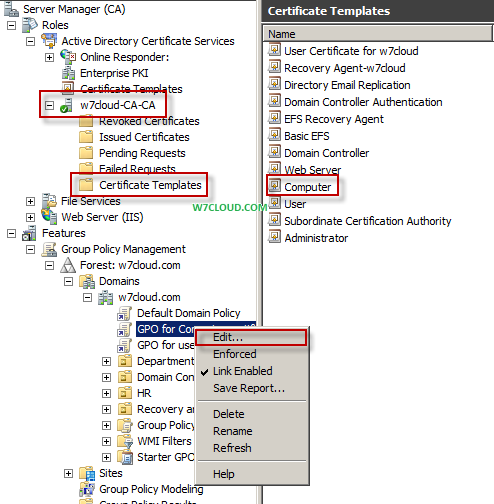Select User Certificate for w7cloud template
The image size is (494, 504).
(351, 51)
